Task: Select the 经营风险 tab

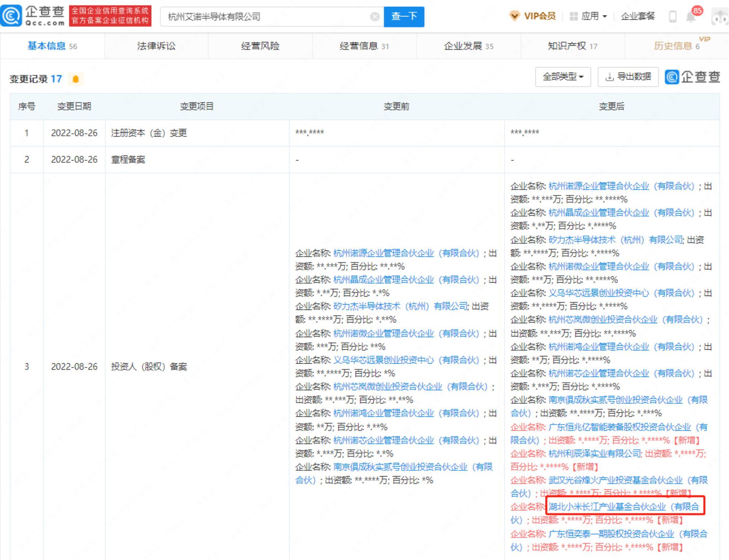Action: 260,46
